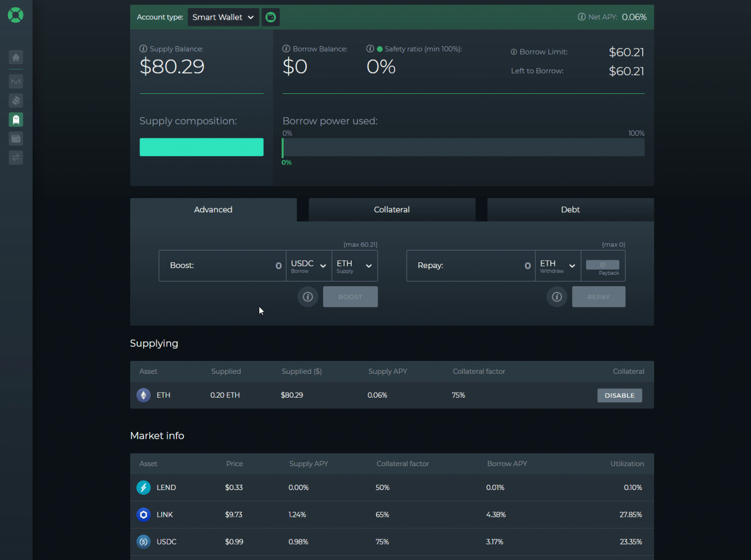This screenshot has height=560, width=751.
Task: Switch to the Debt tab
Action: 571,209
